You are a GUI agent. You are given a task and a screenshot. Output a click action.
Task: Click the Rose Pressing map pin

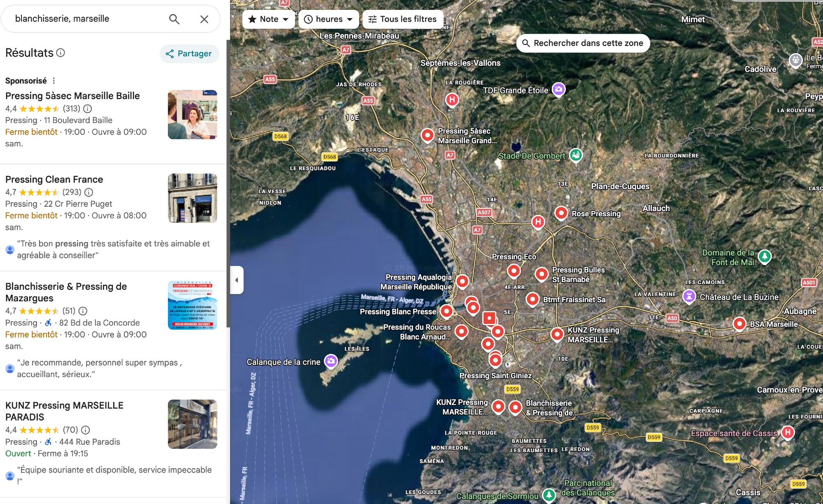561,213
